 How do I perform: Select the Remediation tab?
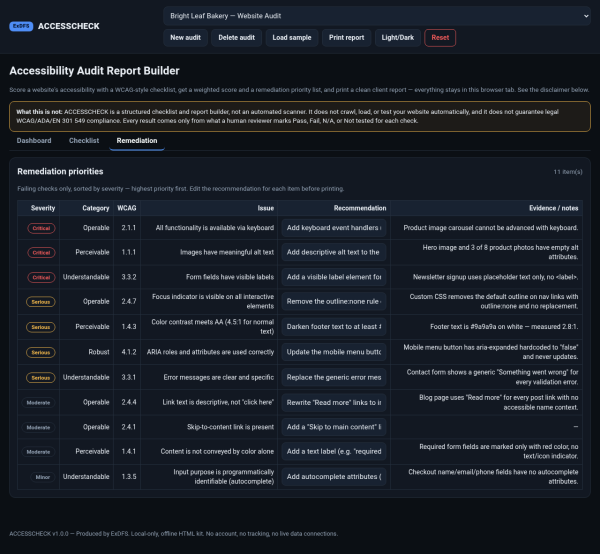(137, 141)
